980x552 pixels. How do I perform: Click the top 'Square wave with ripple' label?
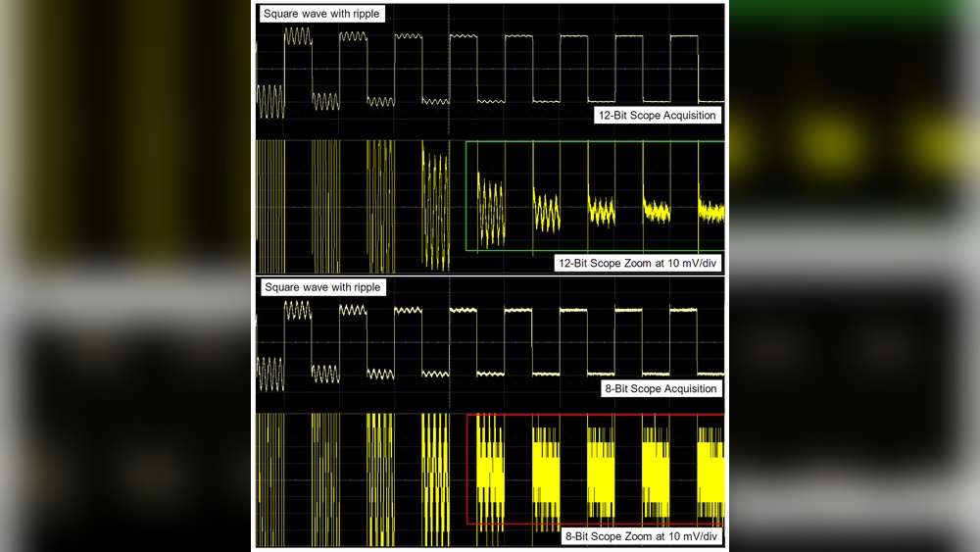[x=321, y=14]
